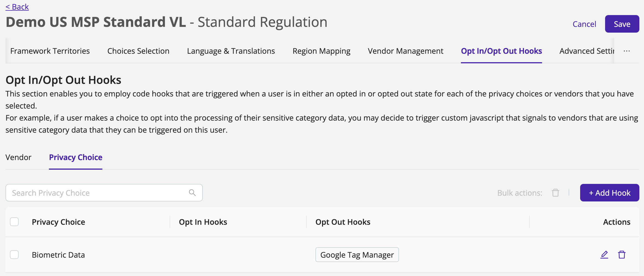Select the Vendor Management tab

point(406,51)
